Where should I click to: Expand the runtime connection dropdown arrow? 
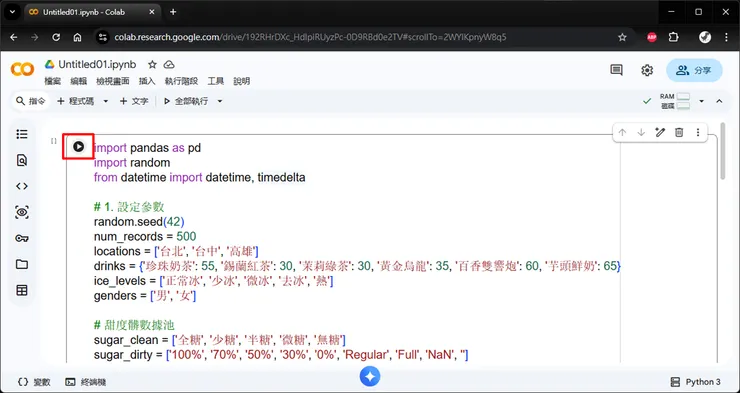point(701,101)
